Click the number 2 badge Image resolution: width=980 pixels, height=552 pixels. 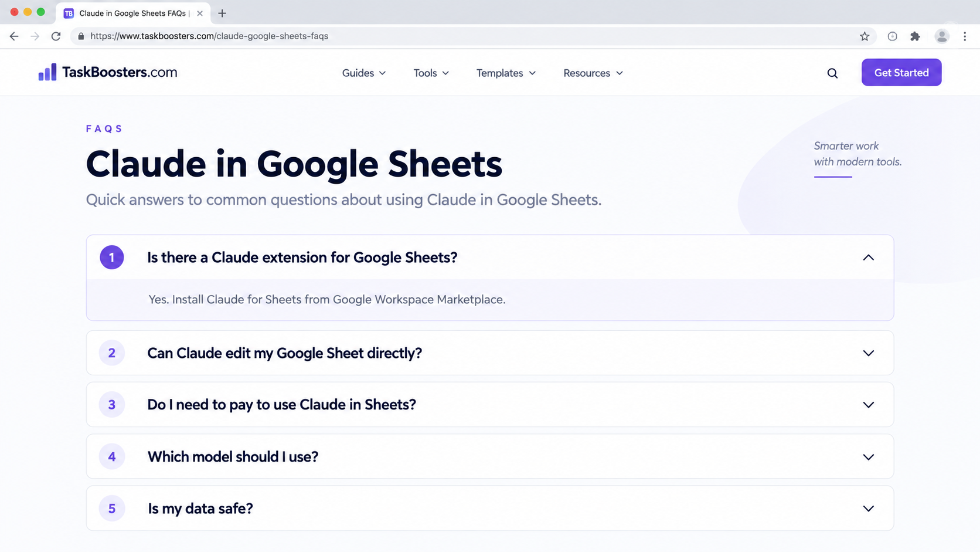[x=112, y=353]
